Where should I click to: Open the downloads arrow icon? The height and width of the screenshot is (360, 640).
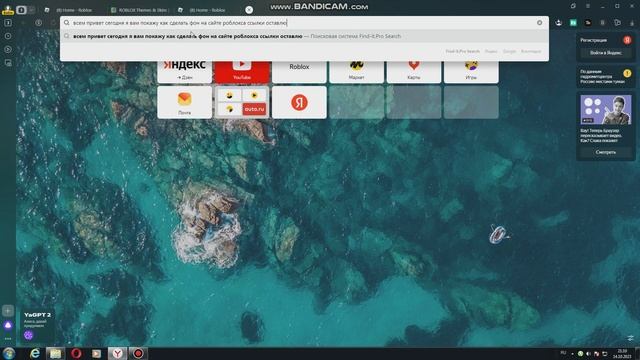click(632, 23)
